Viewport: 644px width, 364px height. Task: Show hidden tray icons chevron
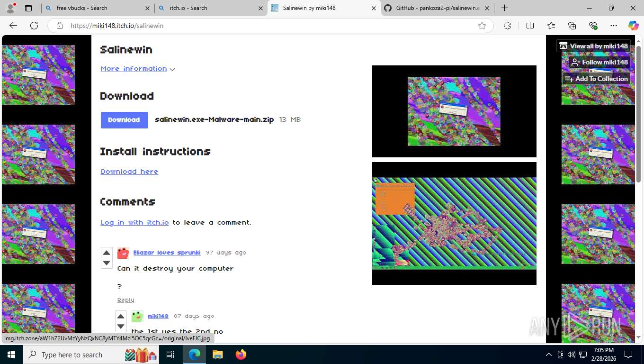click(549, 355)
